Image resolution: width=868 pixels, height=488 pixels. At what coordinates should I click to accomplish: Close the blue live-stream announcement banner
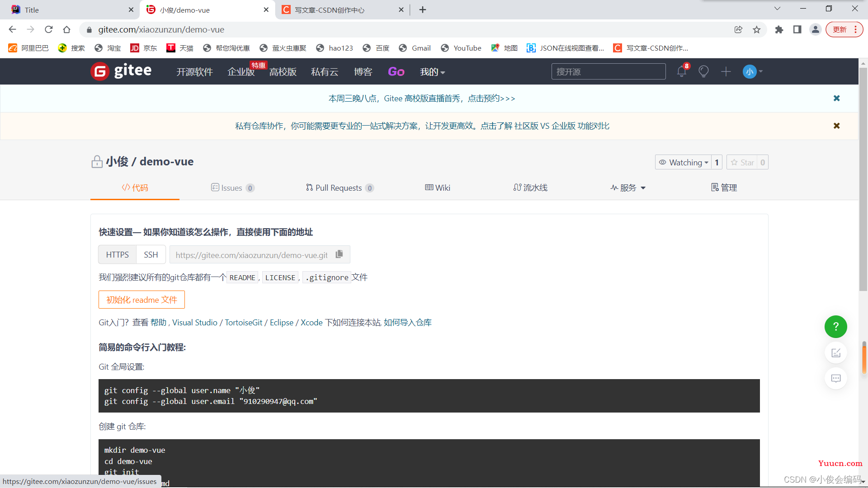(837, 98)
